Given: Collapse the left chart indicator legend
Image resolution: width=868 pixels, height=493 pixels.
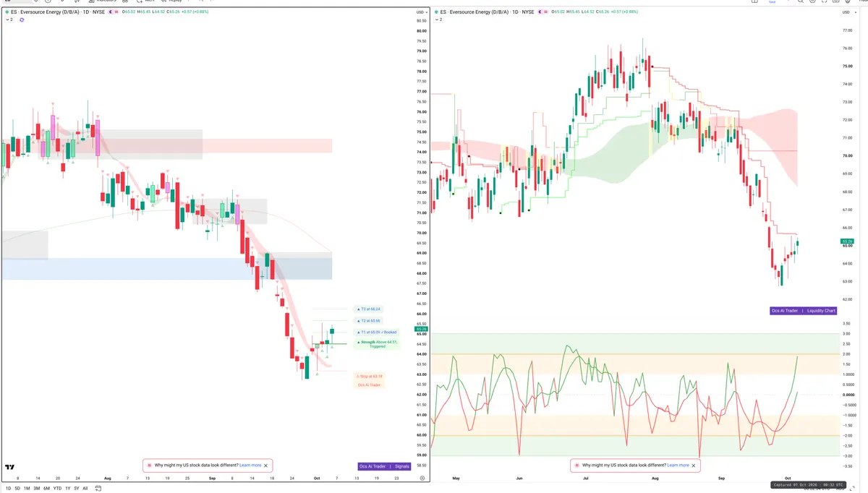Looking at the screenshot, I should pos(9,20).
